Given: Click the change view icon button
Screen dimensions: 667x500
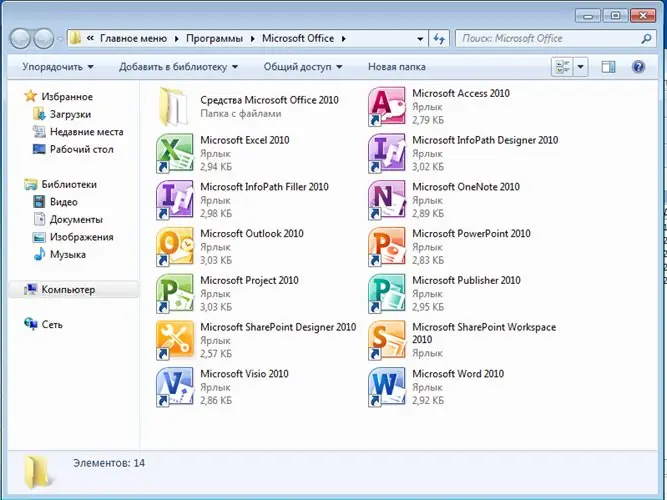Looking at the screenshot, I should [562, 67].
